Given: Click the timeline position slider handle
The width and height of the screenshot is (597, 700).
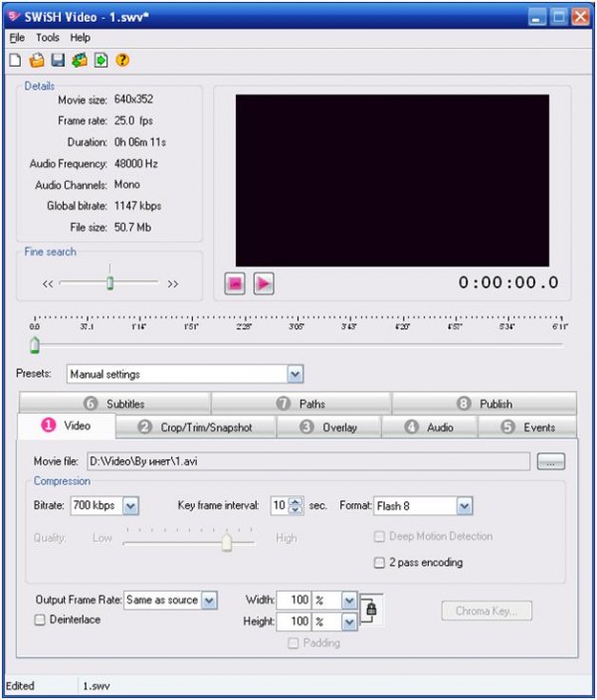Looking at the screenshot, I should pyautogui.click(x=35, y=346).
